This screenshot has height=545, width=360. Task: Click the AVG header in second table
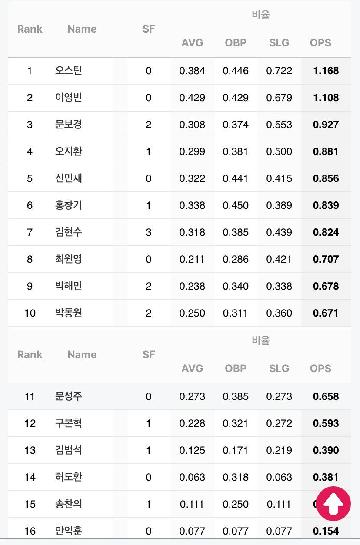192,368
